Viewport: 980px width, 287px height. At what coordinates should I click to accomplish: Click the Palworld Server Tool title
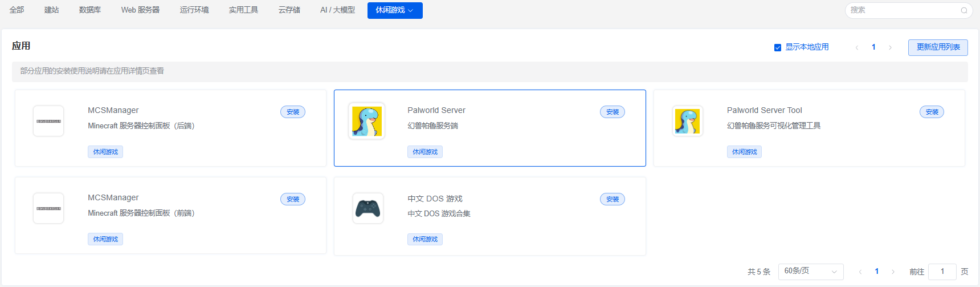click(x=765, y=110)
